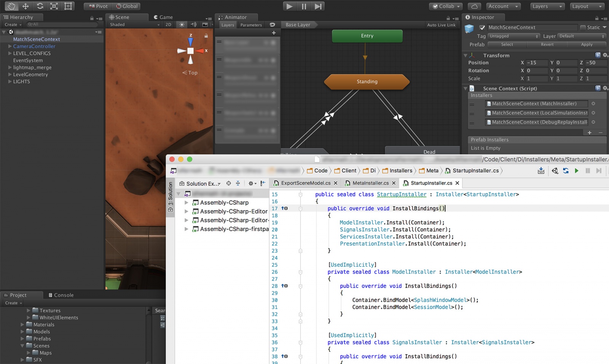Click the Position X input field
The width and height of the screenshot is (609, 364).
(x=536, y=63)
